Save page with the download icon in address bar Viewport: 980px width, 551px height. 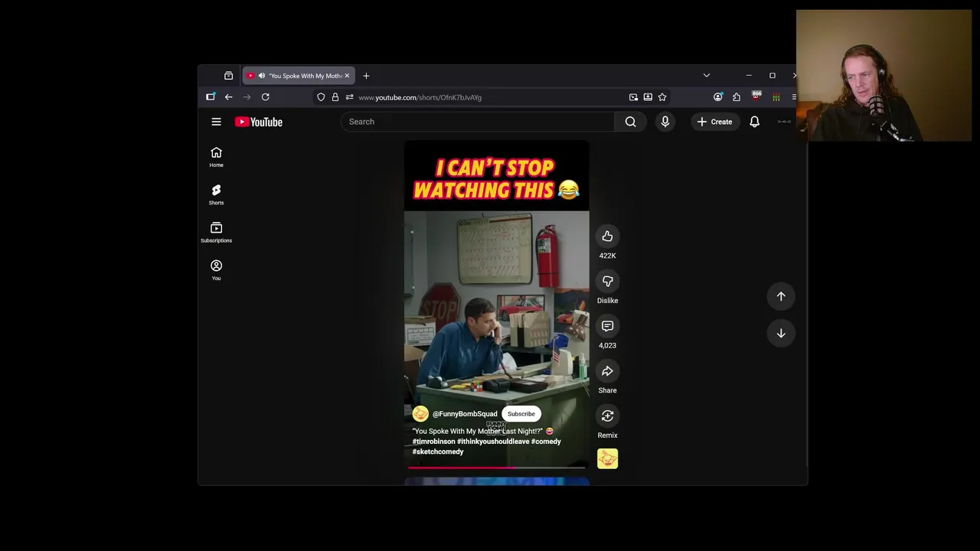pyautogui.click(x=648, y=97)
